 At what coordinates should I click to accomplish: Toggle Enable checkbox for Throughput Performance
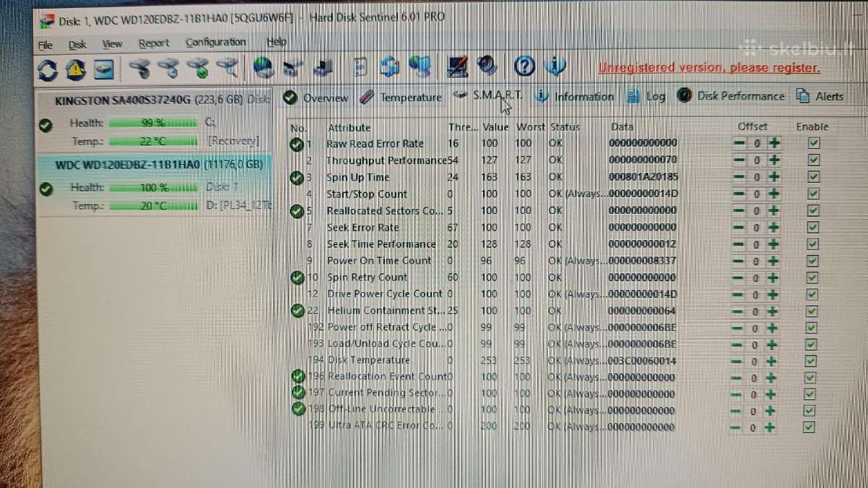pyautogui.click(x=814, y=160)
